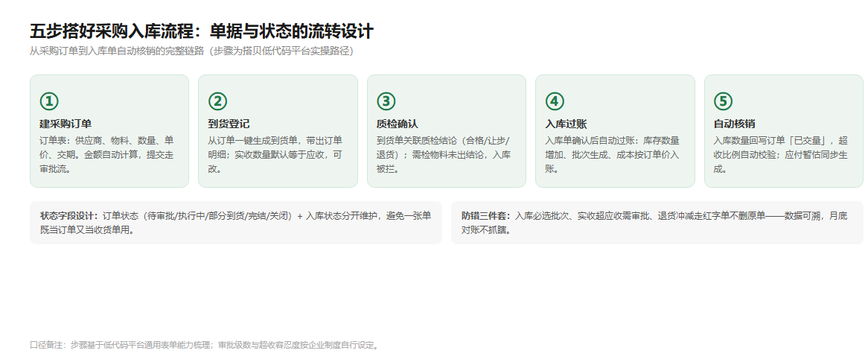Click description starting 订单表：供应商、物料
This screenshot has width=868, height=362.
point(107,154)
